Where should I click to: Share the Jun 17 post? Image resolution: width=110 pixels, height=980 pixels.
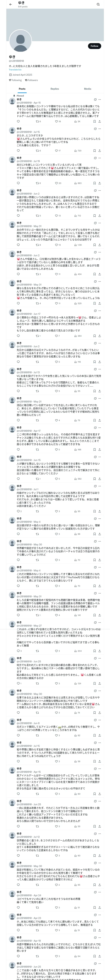(99, 336)
